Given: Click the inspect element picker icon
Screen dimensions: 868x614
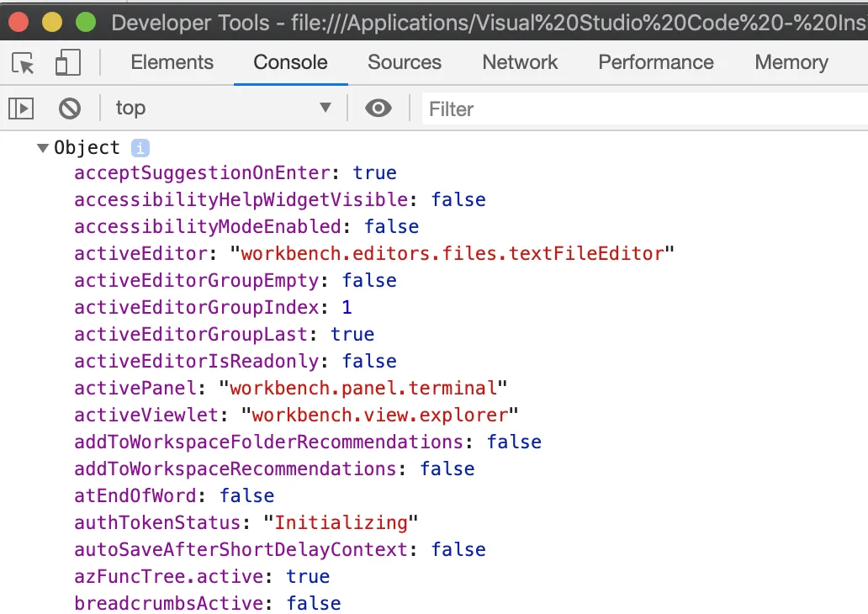Looking at the screenshot, I should pyautogui.click(x=24, y=63).
